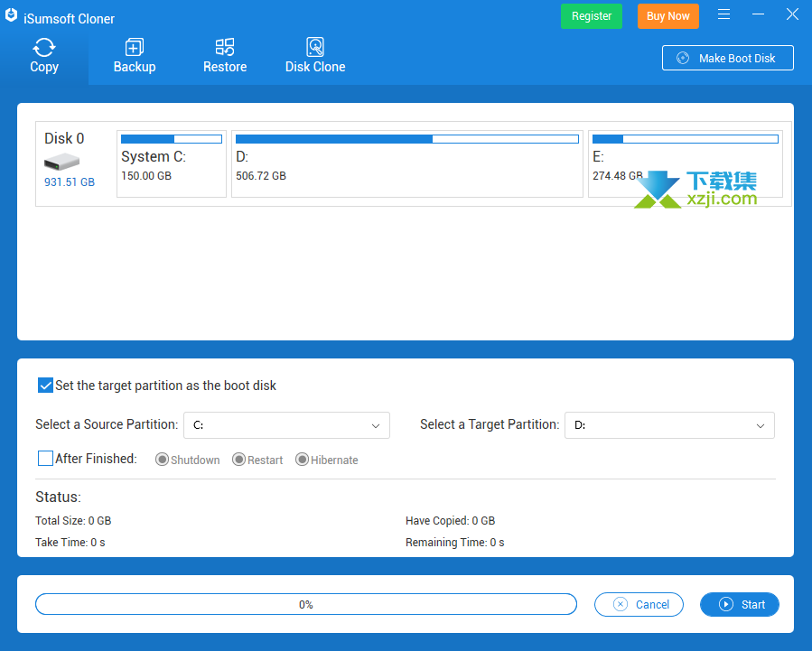The width and height of the screenshot is (812, 651).
Task: Click the 0% copy progress bar
Action: pos(306,604)
